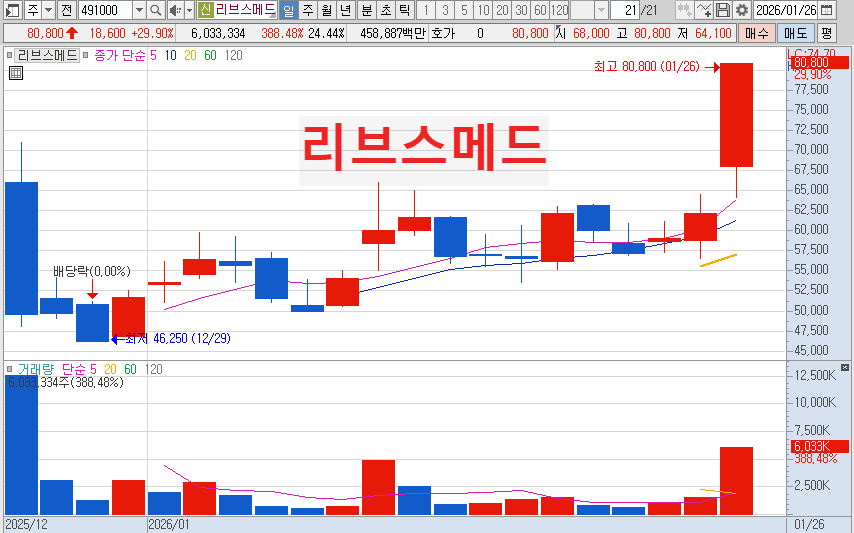Open the dropdown next to speaker icon

point(189,10)
